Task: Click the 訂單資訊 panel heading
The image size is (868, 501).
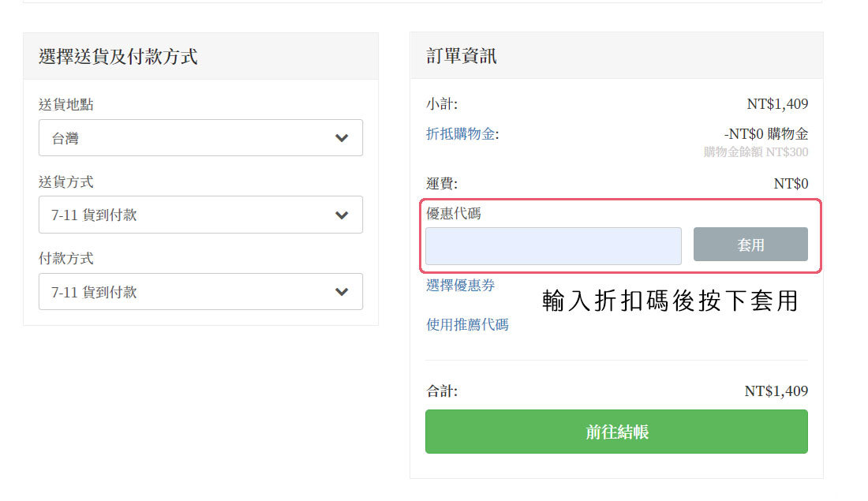Action: pos(462,57)
